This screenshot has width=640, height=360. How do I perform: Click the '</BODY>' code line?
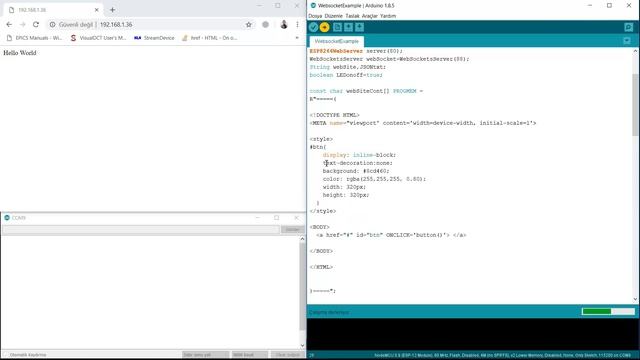click(x=321, y=251)
